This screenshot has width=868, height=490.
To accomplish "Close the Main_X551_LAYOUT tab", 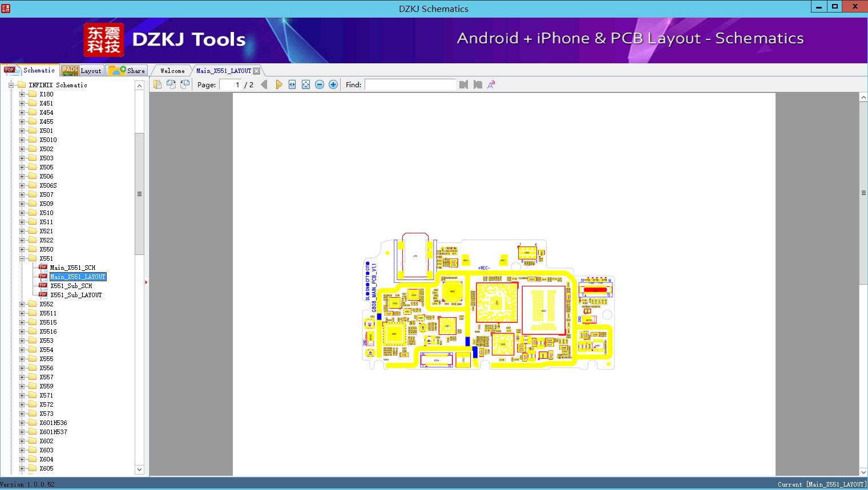I will 257,71.
